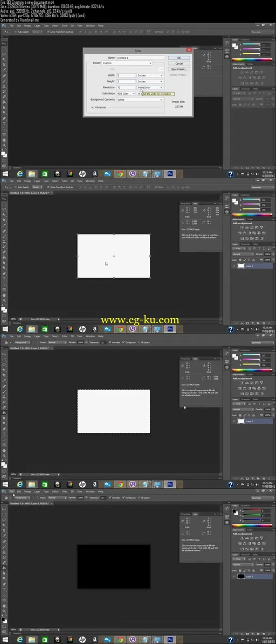Open Image menu in the New-dialog frame
The height and width of the screenshot is (644, 276).
[x=27, y=25]
